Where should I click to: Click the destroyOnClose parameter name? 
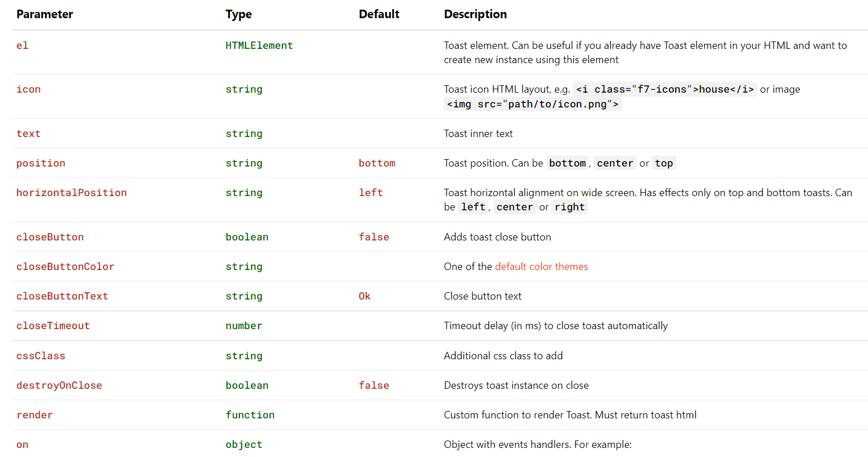pyautogui.click(x=59, y=385)
